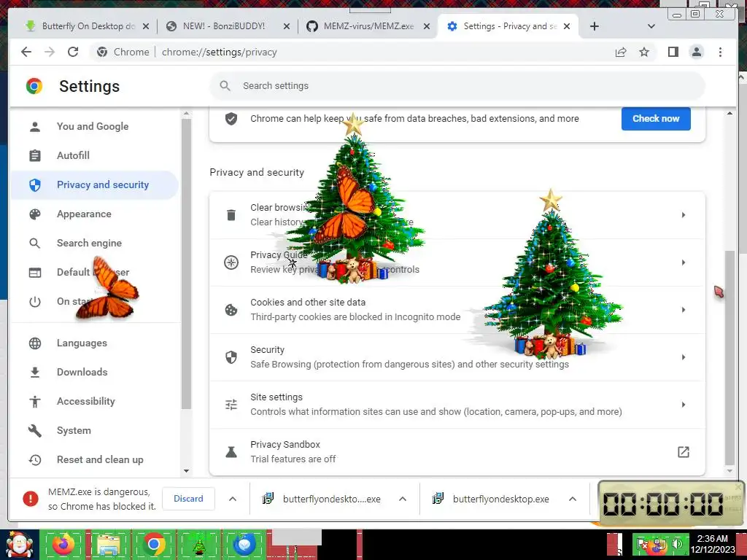Click the Check now safety button
The height and width of the screenshot is (560, 747).
[x=656, y=119]
